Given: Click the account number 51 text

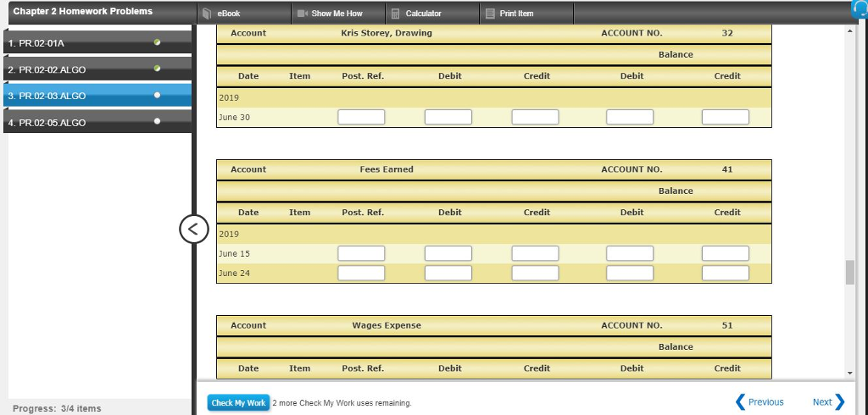Looking at the screenshot, I should [726, 325].
